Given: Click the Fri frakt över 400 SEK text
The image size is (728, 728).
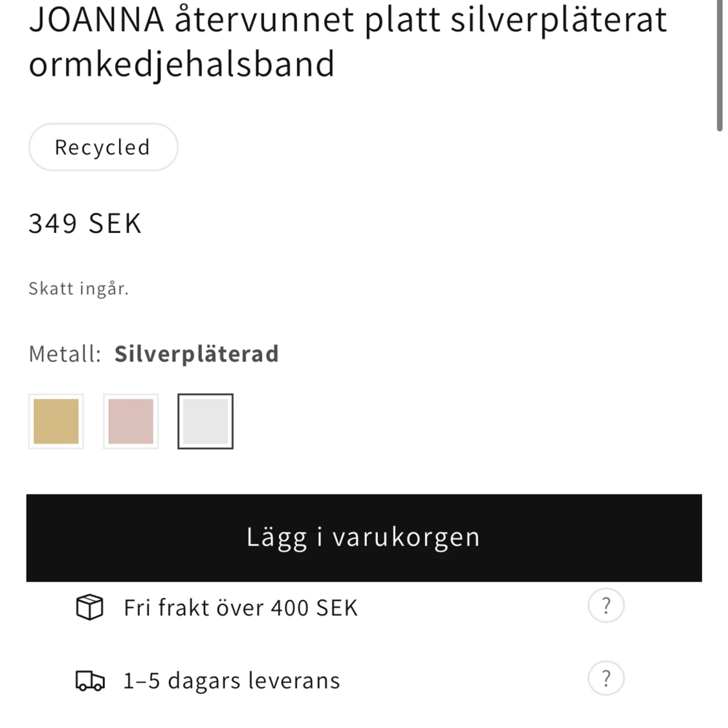Looking at the screenshot, I should click(241, 608).
